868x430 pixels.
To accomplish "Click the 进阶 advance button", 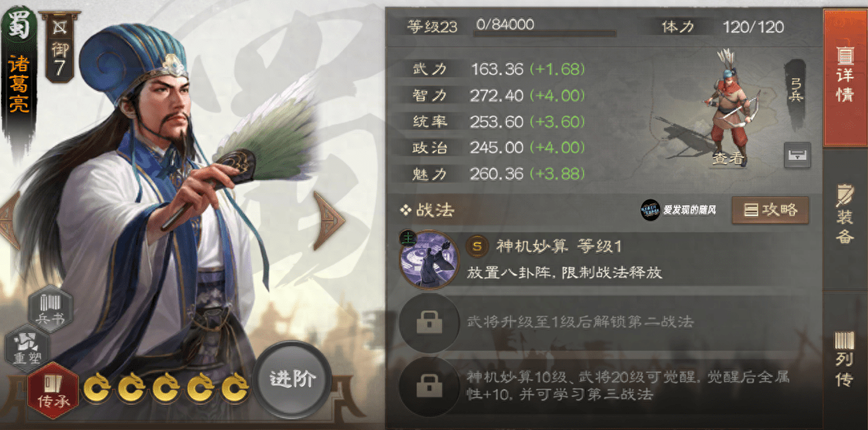I will point(292,379).
